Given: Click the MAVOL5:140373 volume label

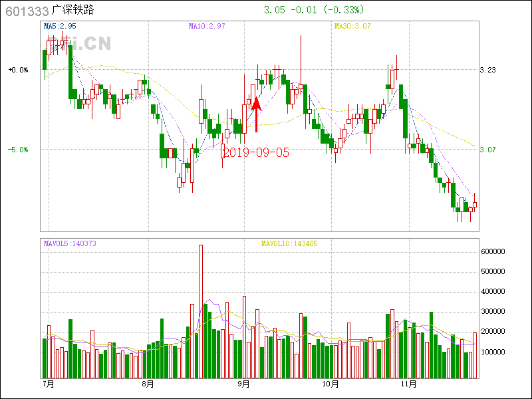Looking at the screenshot, I should [x=70, y=244].
